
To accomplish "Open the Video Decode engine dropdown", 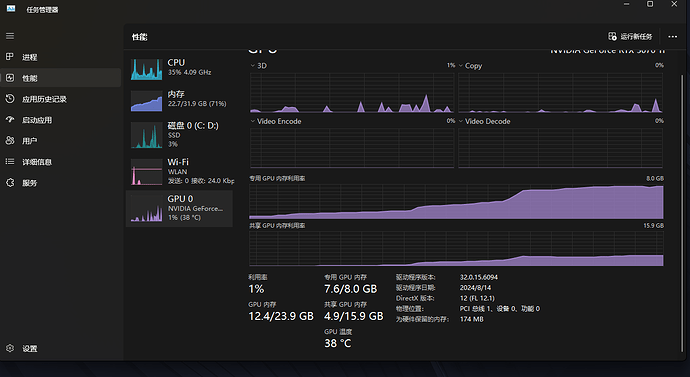I will tap(461, 121).
